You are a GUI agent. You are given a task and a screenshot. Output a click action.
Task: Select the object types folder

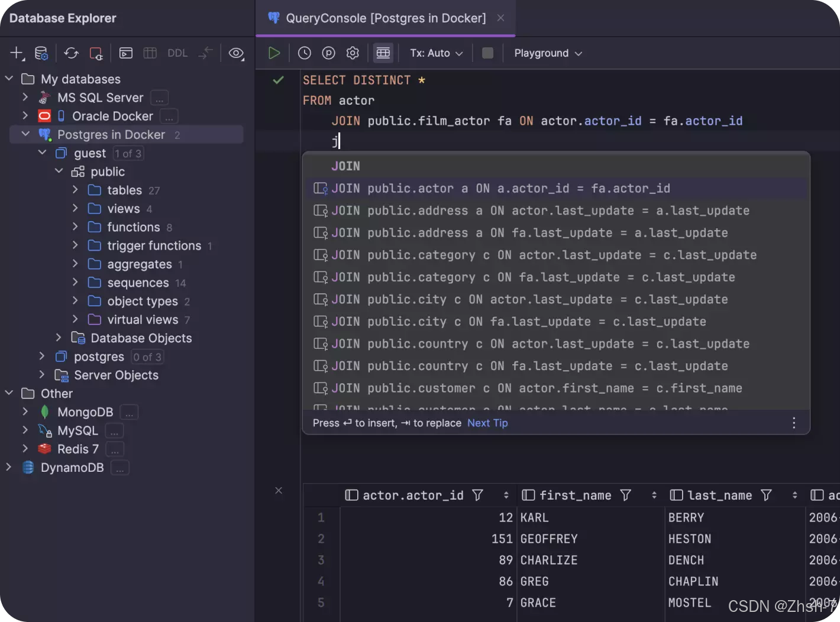click(x=142, y=301)
